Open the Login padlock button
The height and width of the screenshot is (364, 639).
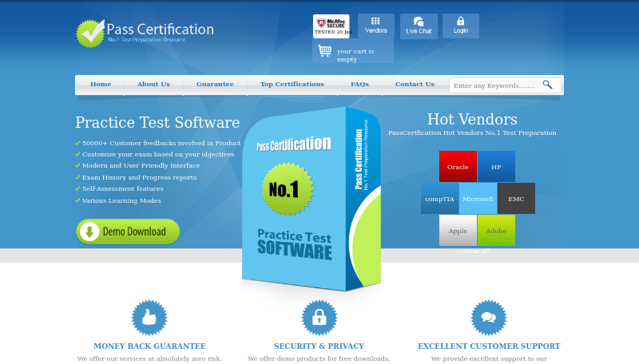pyautogui.click(x=461, y=26)
